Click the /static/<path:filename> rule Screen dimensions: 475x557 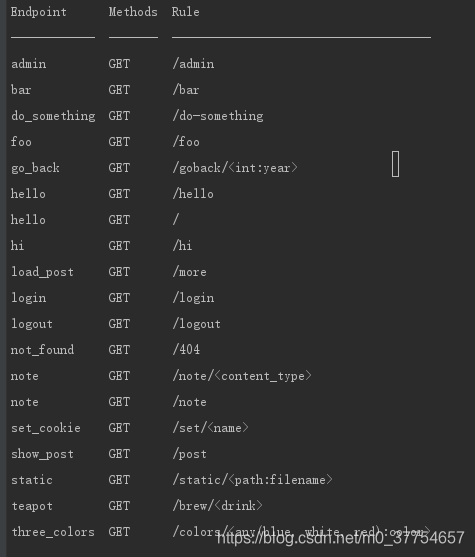(x=253, y=480)
